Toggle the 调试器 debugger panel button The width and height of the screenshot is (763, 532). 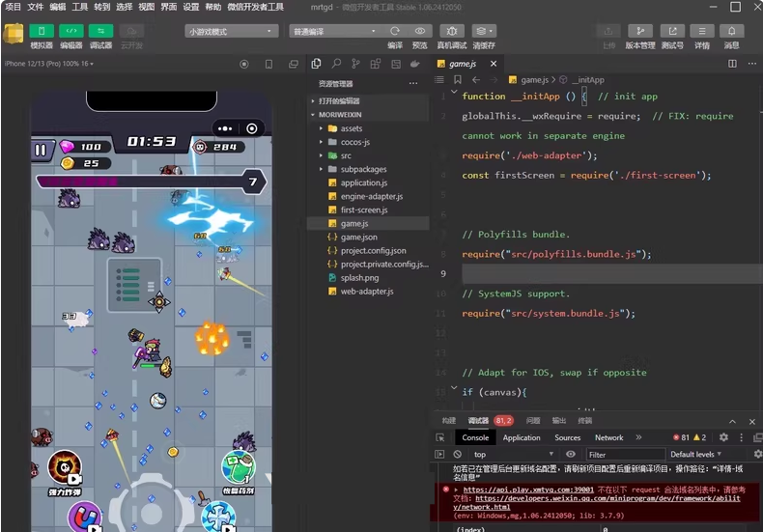(100, 31)
